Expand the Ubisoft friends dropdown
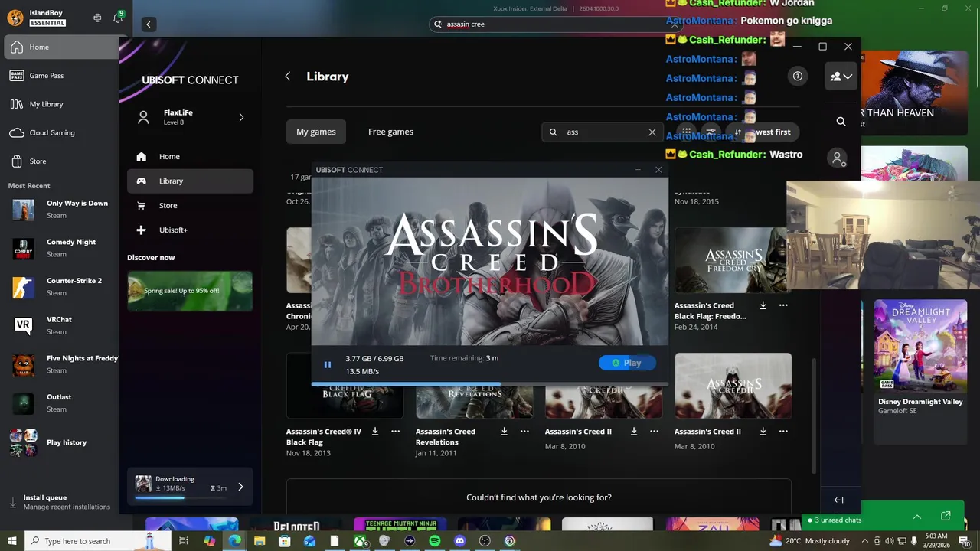This screenshot has height=551, width=980. point(841,77)
